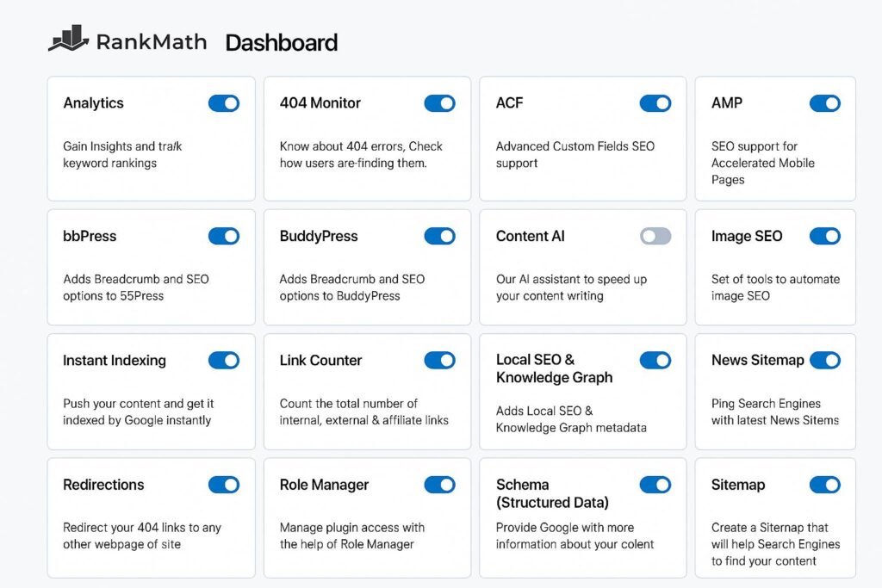
Task: Disable the Schema (Structured Data) toggle
Action: point(655,485)
